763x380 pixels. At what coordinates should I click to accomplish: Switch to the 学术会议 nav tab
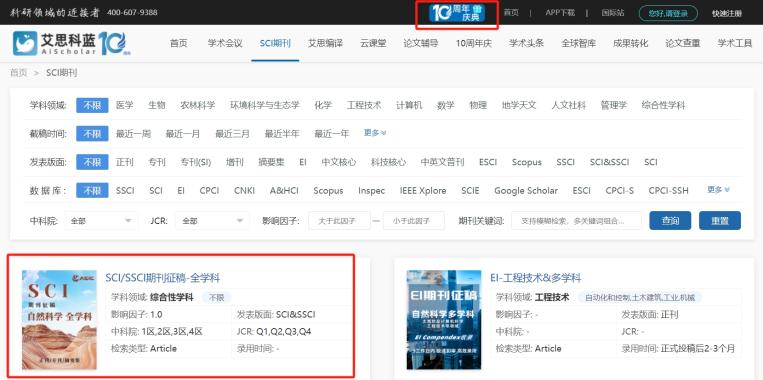225,43
